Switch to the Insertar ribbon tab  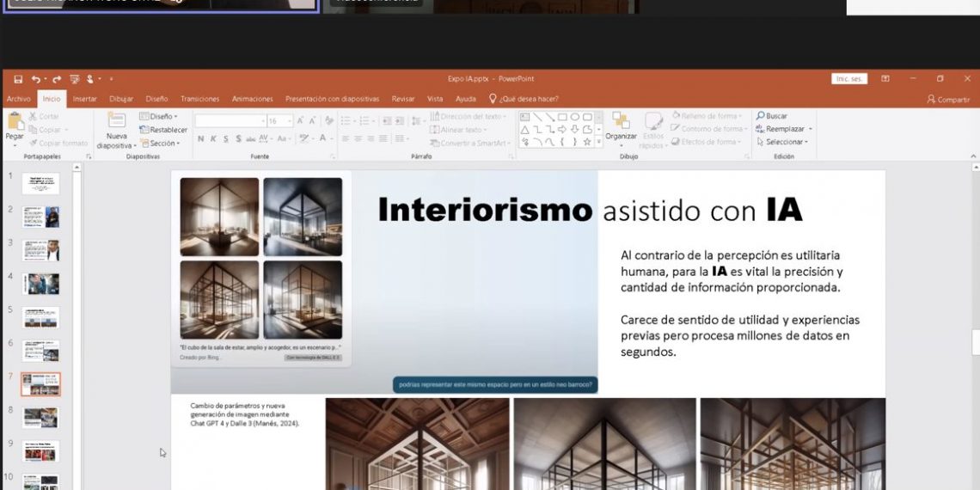84,99
